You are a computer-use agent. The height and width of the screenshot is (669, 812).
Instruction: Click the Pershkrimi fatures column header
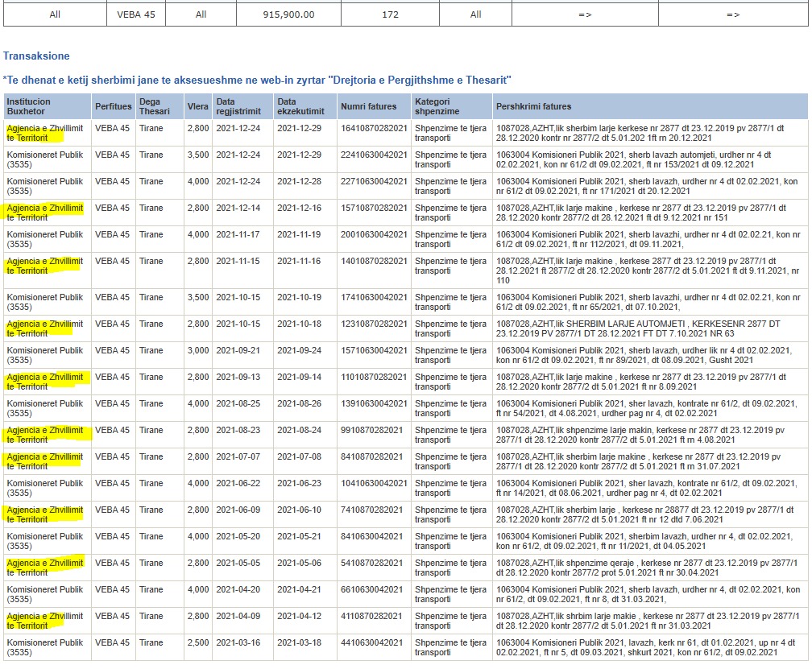(x=534, y=106)
